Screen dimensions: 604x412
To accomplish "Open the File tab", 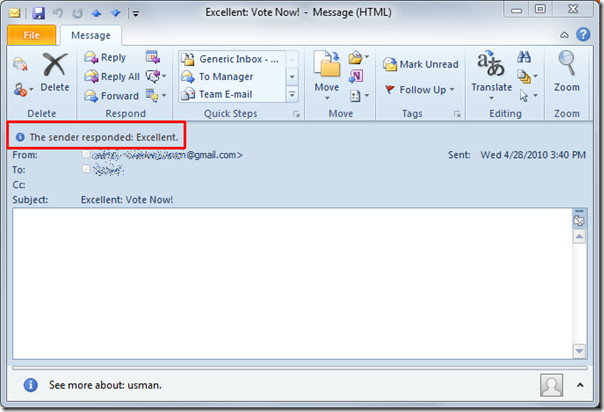I will click(x=32, y=35).
